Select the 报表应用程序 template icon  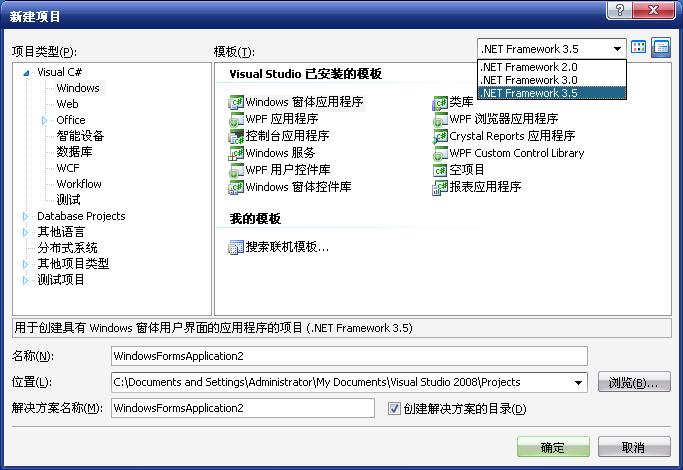tap(440, 187)
